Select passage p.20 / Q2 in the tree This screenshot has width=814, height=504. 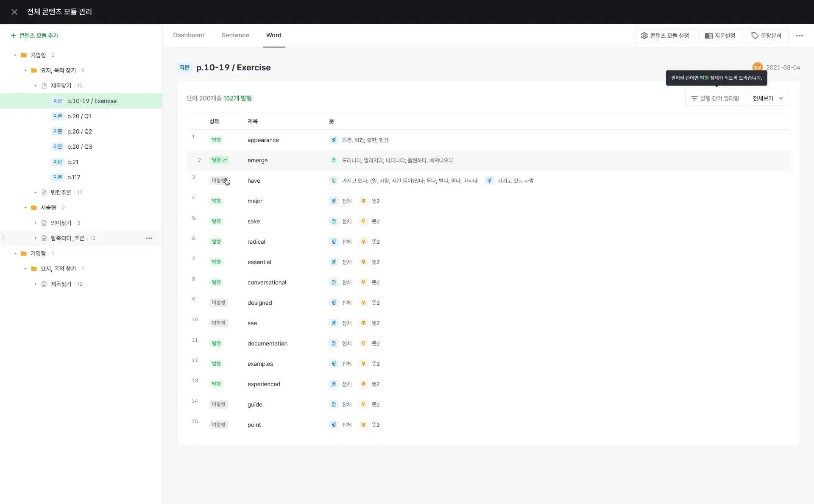(x=80, y=131)
